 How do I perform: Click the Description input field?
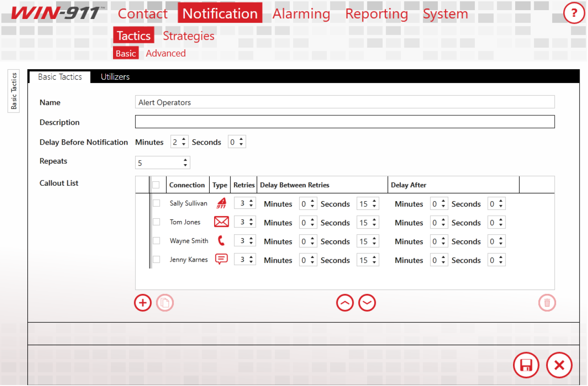coord(345,122)
